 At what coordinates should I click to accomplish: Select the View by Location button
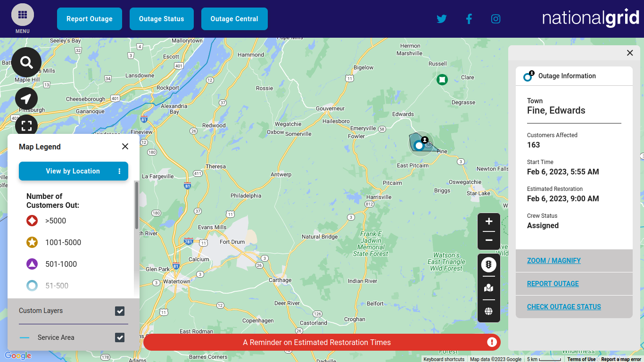(x=73, y=171)
